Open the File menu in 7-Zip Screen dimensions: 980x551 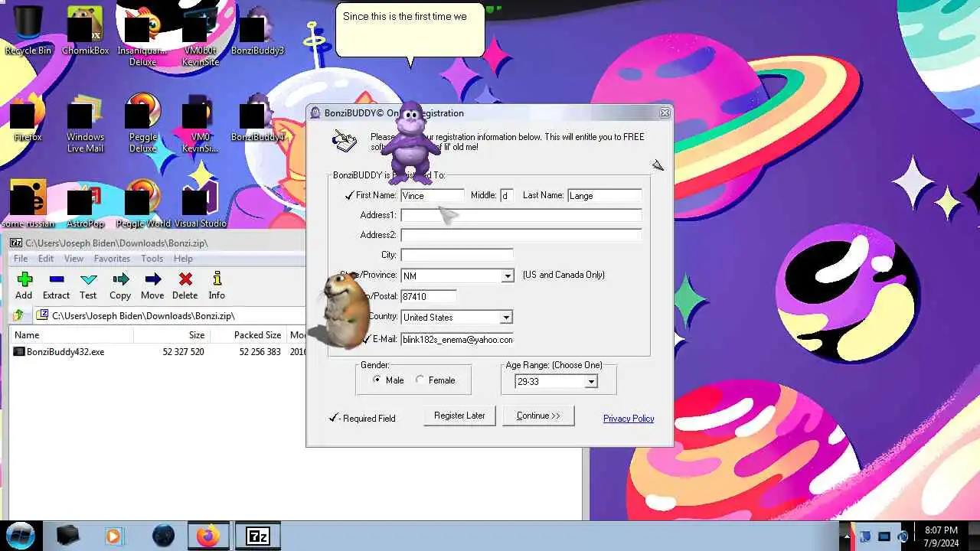pos(21,259)
